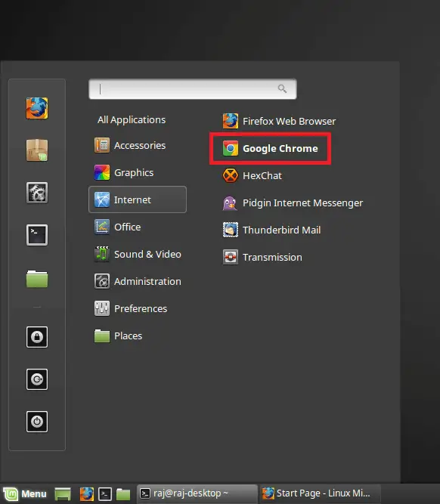Click the Accessories calculator icon
This screenshot has height=504, width=440.
point(102,145)
